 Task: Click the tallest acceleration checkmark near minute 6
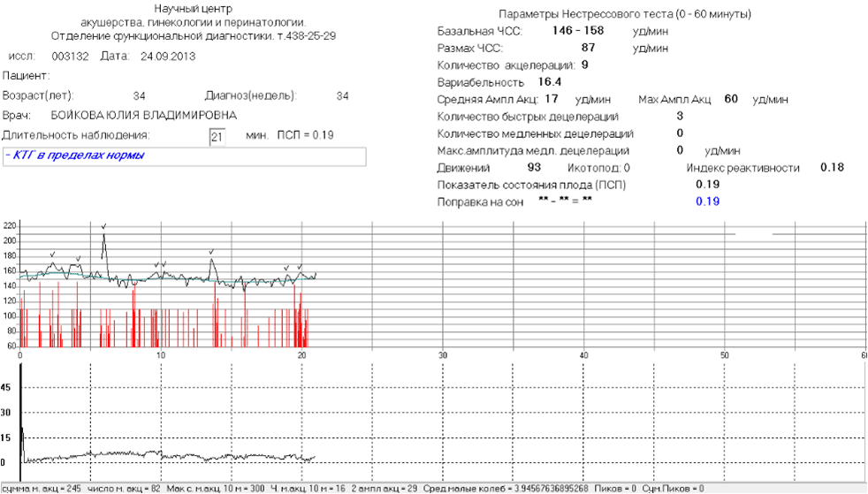[x=104, y=227]
